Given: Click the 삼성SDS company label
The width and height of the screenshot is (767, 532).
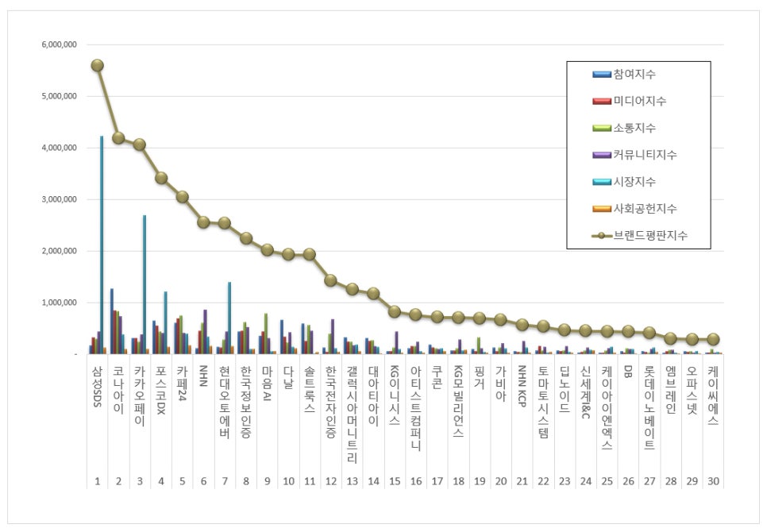Looking at the screenshot, I should [98, 386].
